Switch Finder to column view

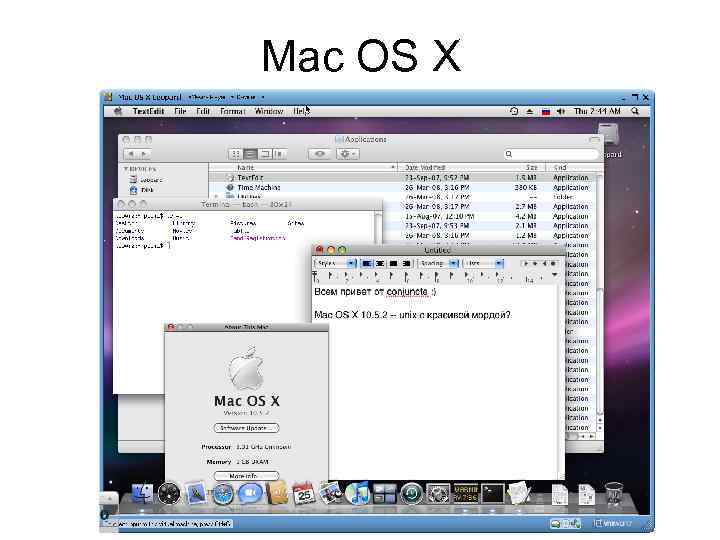pyautogui.click(x=264, y=154)
